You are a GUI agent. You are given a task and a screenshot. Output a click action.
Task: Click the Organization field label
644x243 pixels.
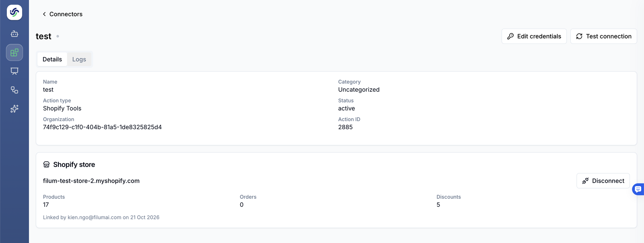click(59, 119)
